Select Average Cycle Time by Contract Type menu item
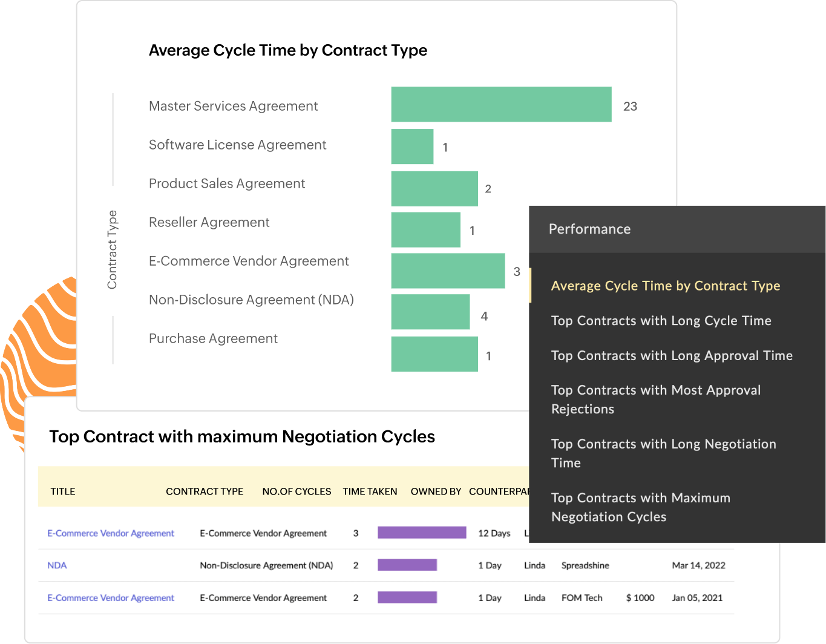The image size is (826, 644). click(665, 286)
